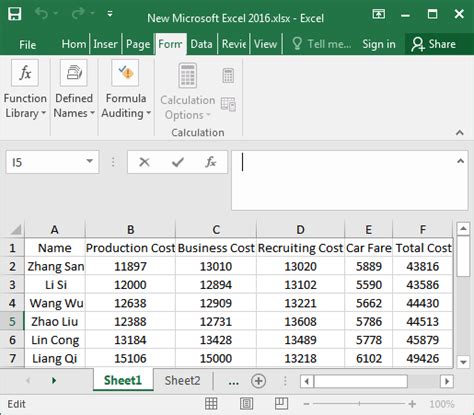Click the Total Cost header cell
This screenshot has width=474, height=415.
click(x=423, y=248)
